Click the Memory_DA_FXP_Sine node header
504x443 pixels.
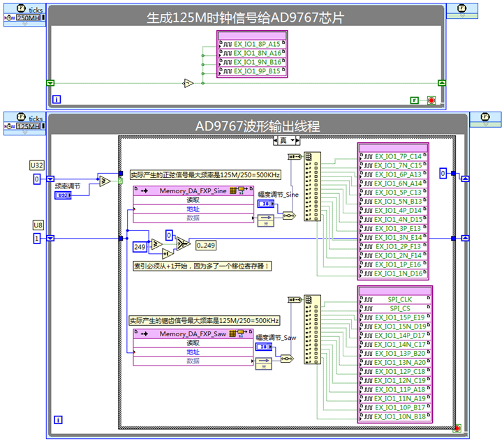pos(193,191)
